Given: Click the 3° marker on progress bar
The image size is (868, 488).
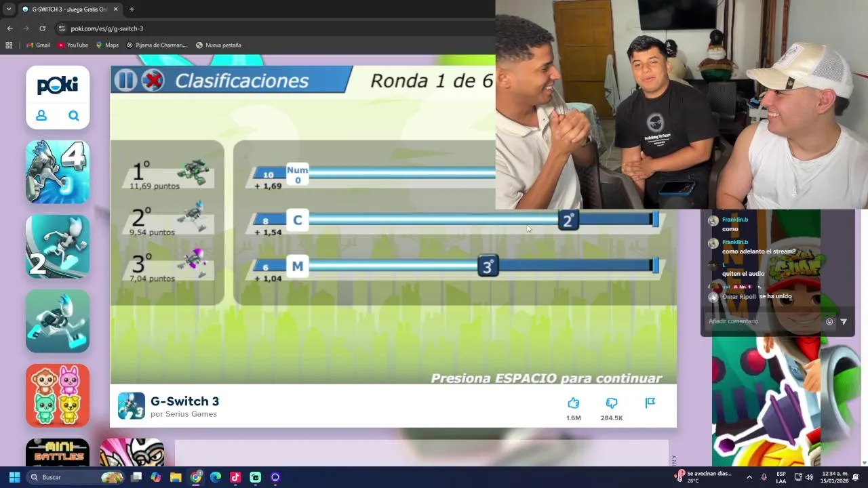Looking at the screenshot, I should (488, 266).
